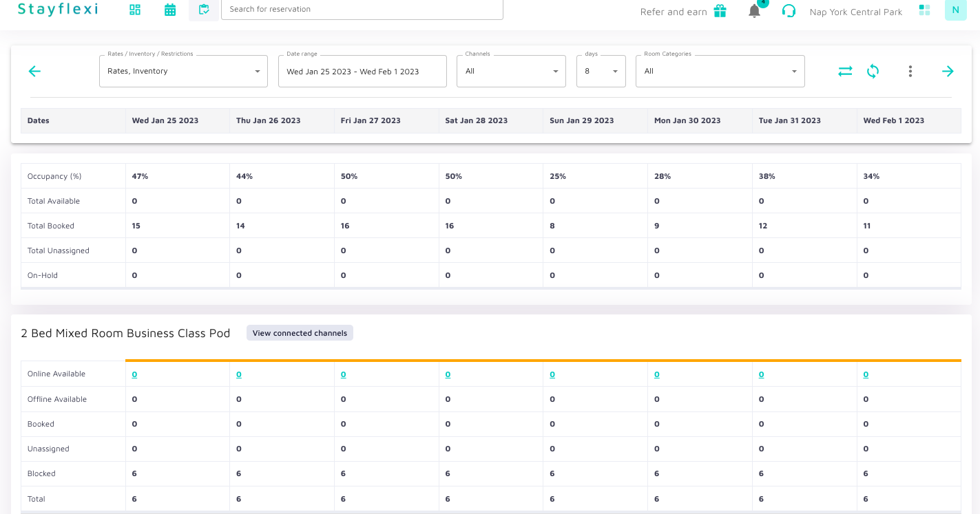Open the Rates / Inventory / Restrictions dropdown
Screen dimensions: 980x514
[x=183, y=71]
